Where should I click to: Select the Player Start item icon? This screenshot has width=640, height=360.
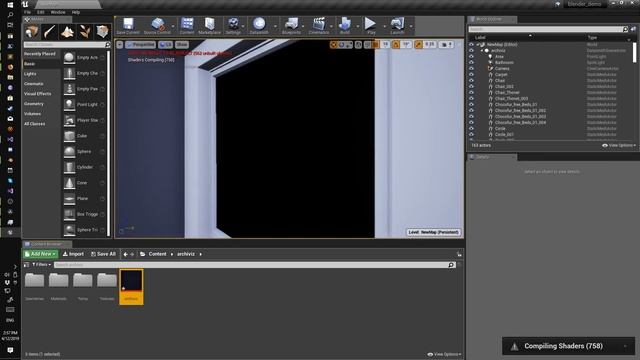coord(69,120)
